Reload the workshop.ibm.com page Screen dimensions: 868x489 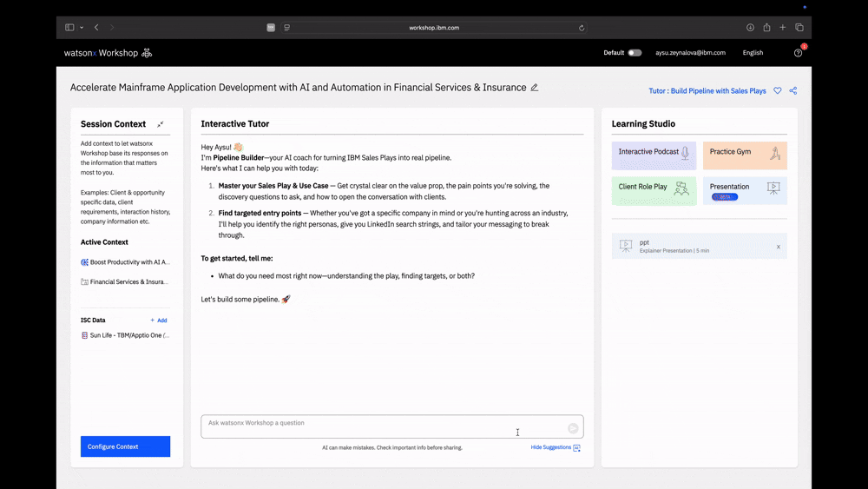point(582,28)
